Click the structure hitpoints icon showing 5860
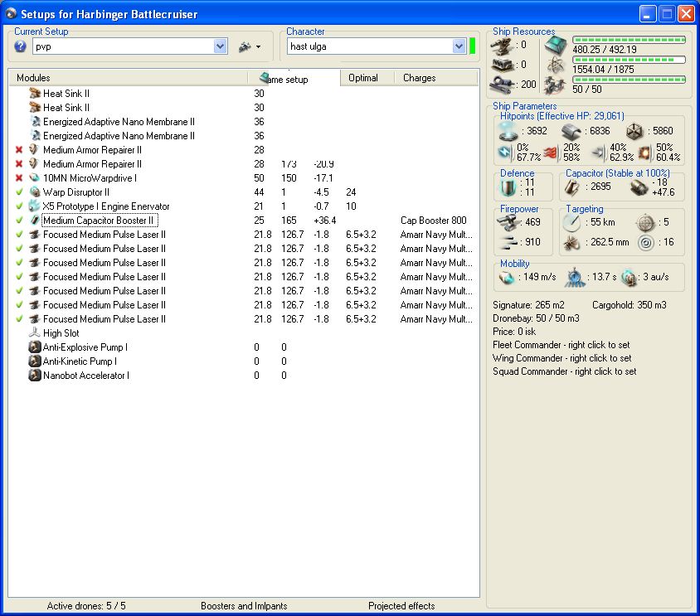The image size is (700, 616). tap(634, 131)
